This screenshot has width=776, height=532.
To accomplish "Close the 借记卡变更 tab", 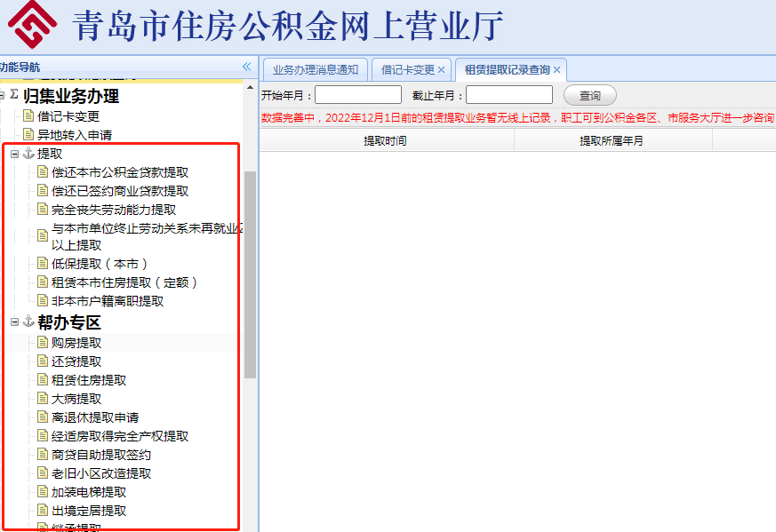I will click(x=442, y=69).
